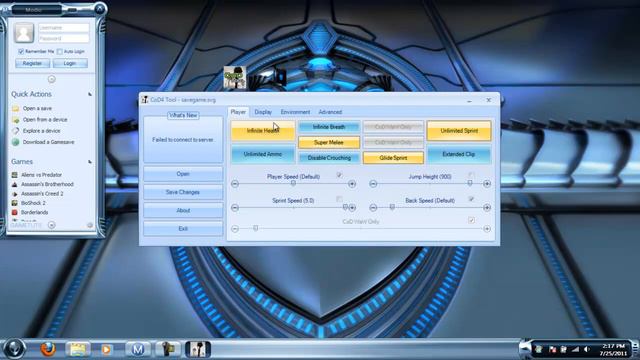Click the BioShock 2 game icon

[x=15, y=203]
